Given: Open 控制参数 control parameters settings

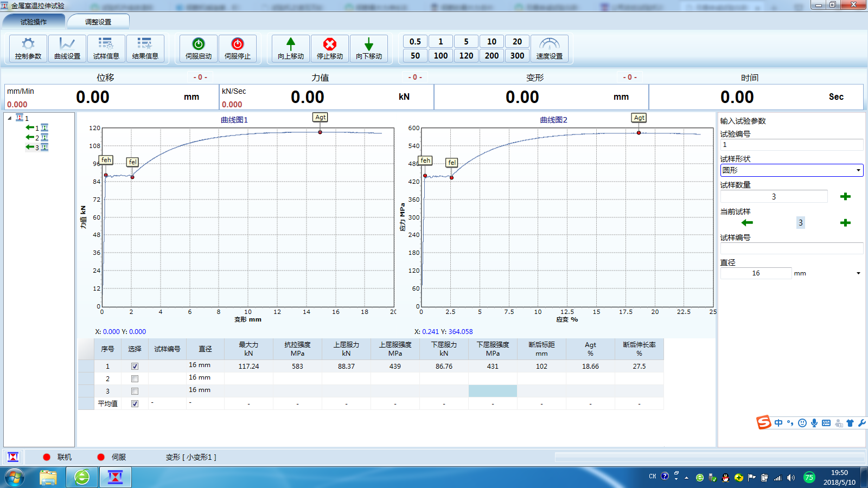Looking at the screenshot, I should point(28,48).
